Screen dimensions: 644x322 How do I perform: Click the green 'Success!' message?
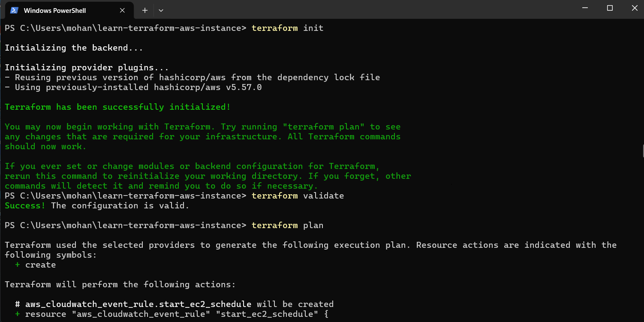pyautogui.click(x=25, y=206)
